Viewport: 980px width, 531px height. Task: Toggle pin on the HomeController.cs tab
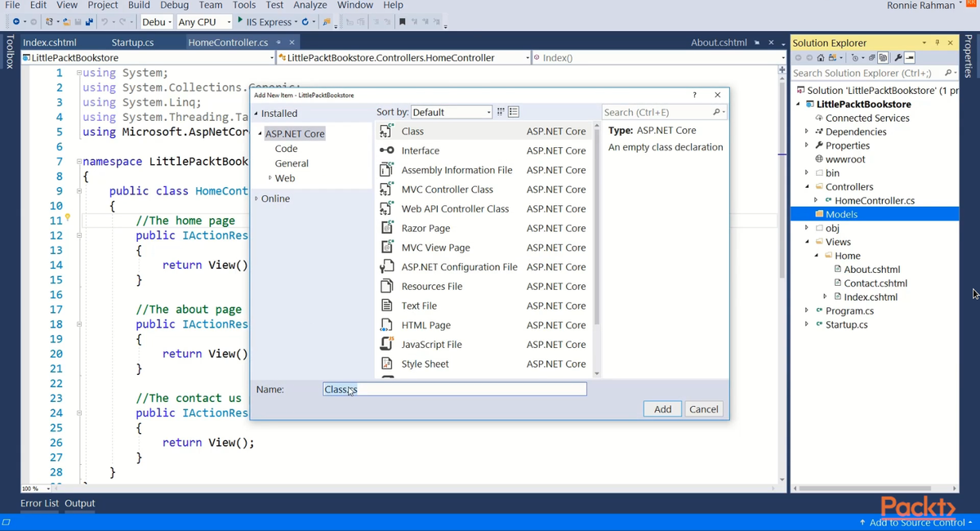pyautogui.click(x=278, y=42)
